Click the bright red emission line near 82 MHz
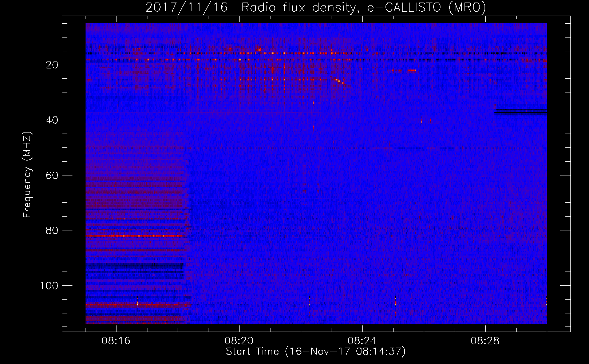The height and width of the screenshot is (364, 589). [135, 236]
